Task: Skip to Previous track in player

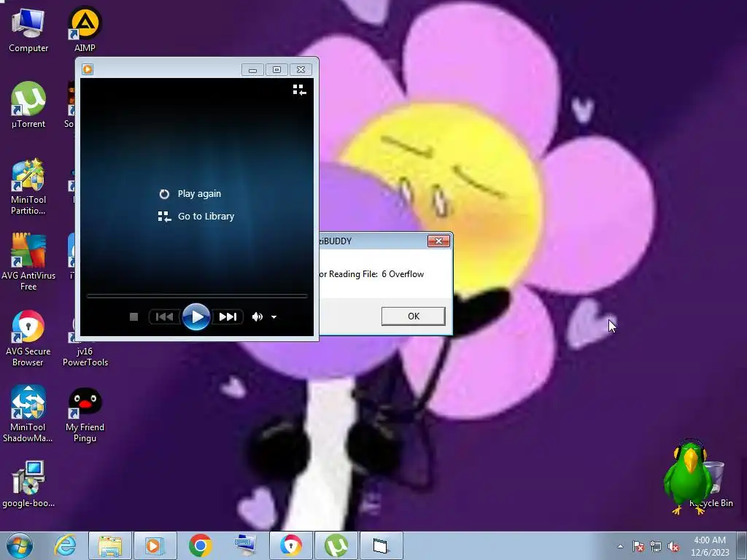Action: pyautogui.click(x=164, y=316)
